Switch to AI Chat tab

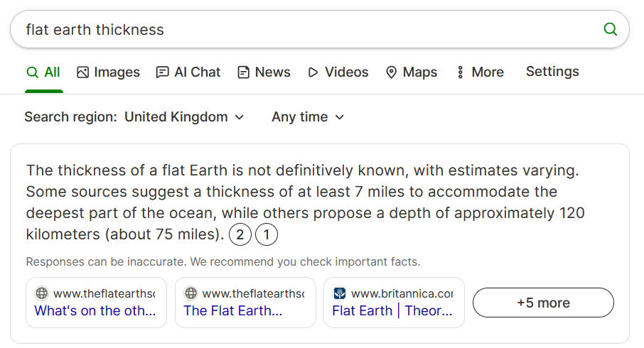188,72
